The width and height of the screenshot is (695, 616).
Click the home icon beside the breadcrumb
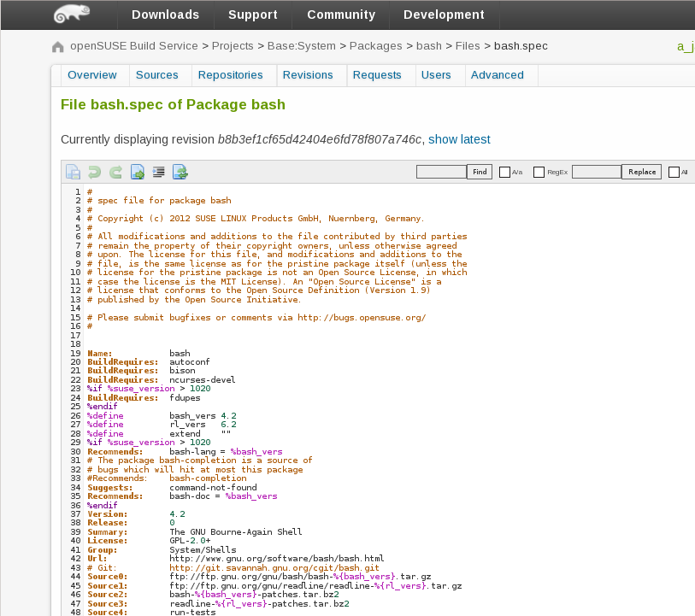coord(57,46)
